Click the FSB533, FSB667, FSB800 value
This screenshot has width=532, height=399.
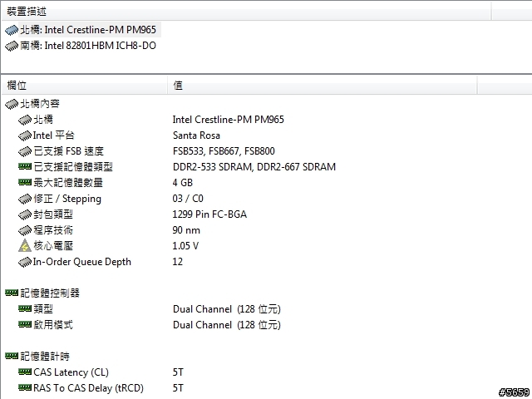(x=224, y=151)
